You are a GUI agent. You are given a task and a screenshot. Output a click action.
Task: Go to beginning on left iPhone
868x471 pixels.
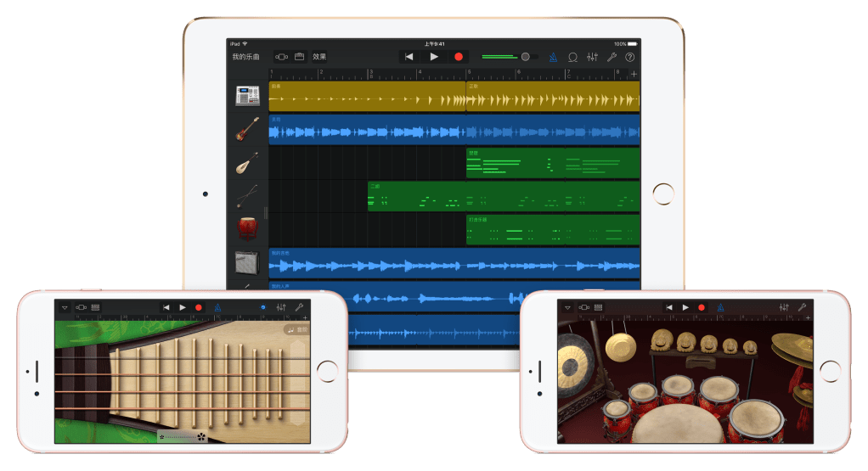(x=166, y=307)
